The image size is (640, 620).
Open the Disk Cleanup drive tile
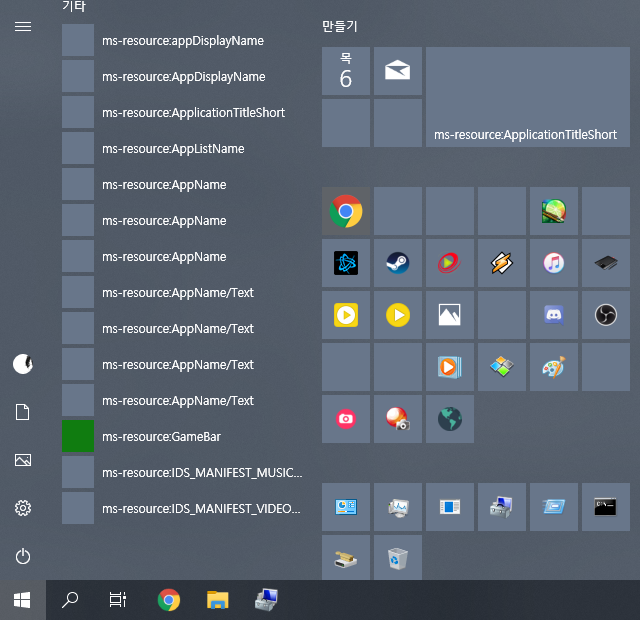point(346,558)
